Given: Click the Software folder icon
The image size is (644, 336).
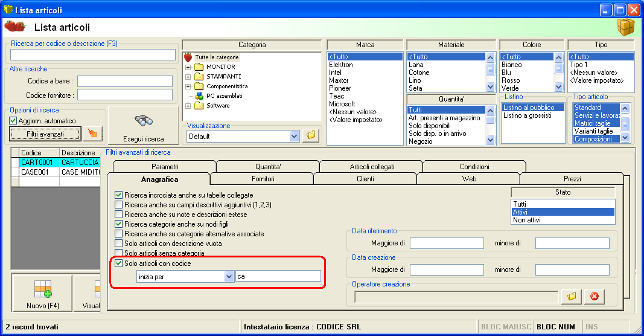Looking at the screenshot, I should (199, 106).
